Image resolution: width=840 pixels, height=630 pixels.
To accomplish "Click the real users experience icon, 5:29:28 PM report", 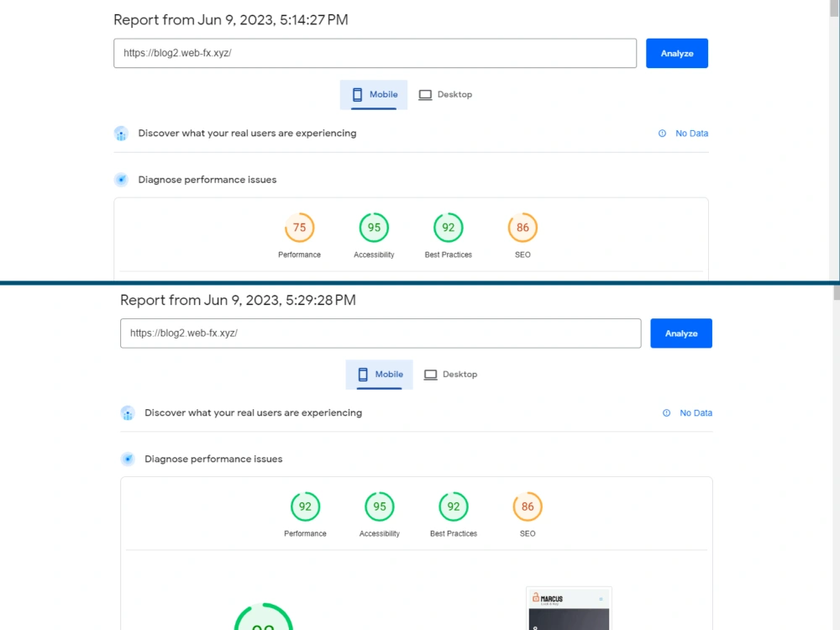I will click(x=128, y=413).
